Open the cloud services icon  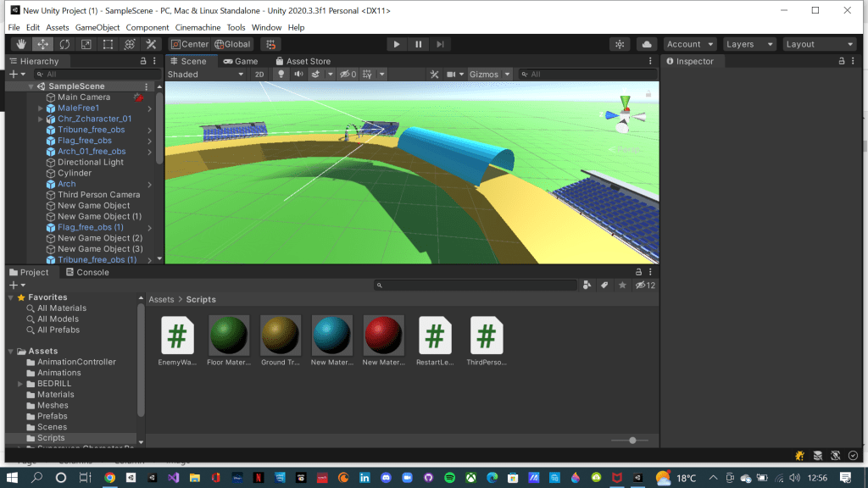tap(647, 44)
